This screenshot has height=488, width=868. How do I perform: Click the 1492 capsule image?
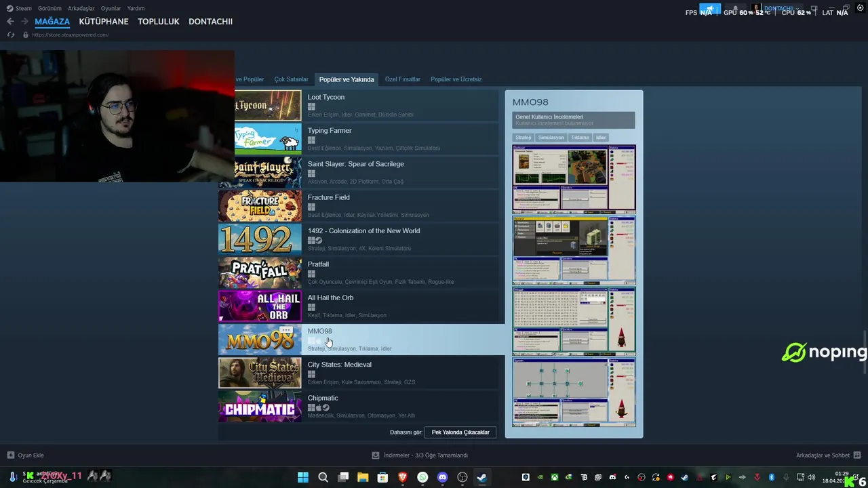pyautogui.click(x=260, y=239)
